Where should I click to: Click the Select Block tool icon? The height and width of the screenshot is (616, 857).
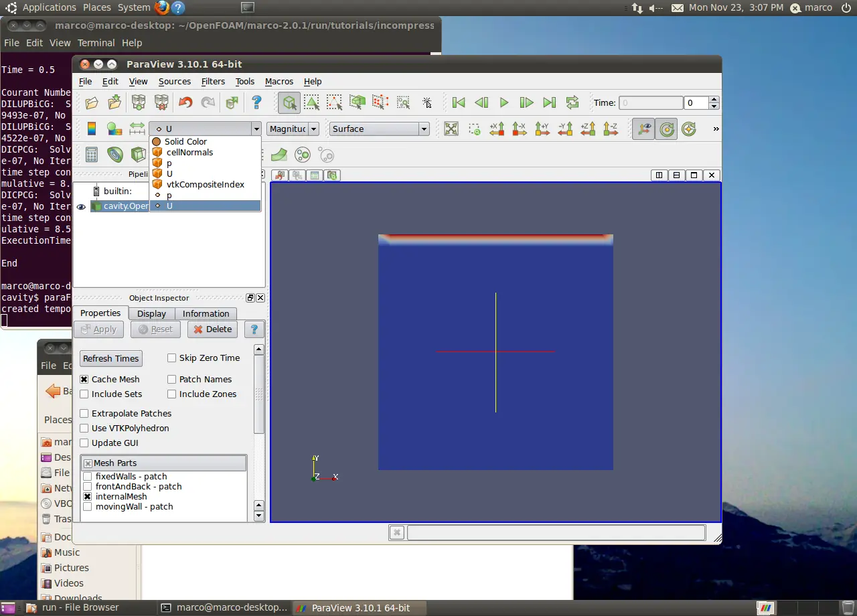(x=403, y=102)
